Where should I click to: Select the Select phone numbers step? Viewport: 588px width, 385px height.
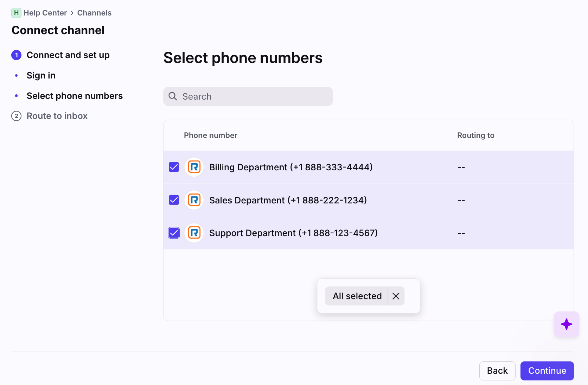(75, 96)
